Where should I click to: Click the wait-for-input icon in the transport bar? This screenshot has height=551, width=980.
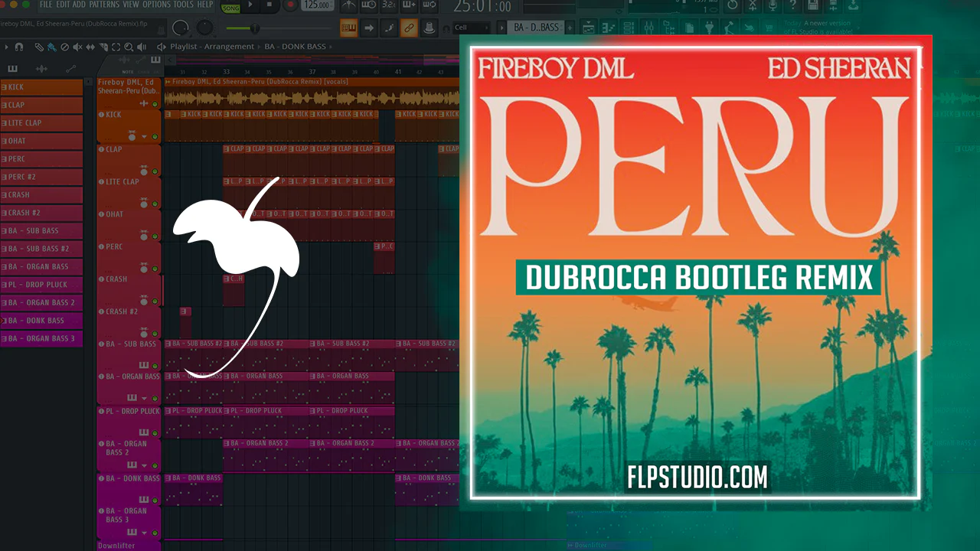[369, 5]
